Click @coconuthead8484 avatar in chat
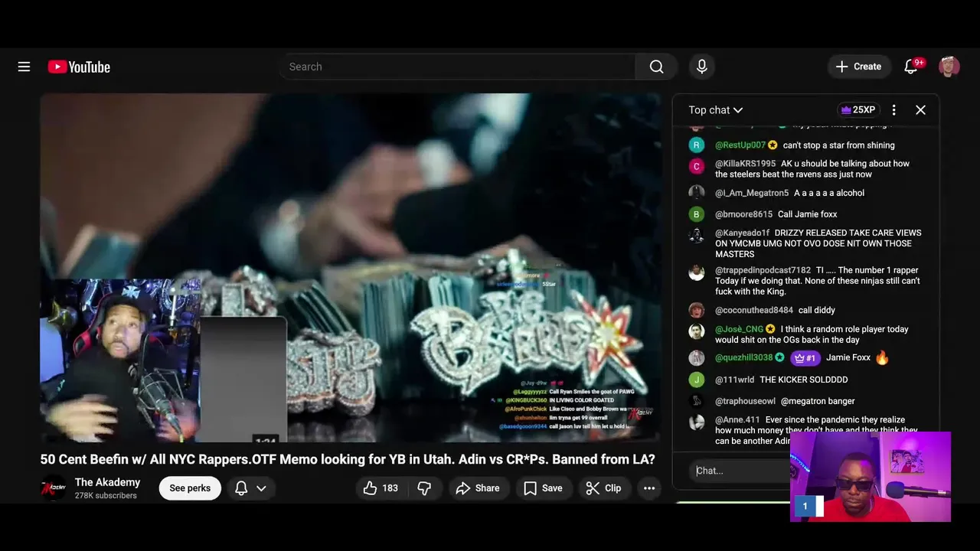 click(x=696, y=310)
